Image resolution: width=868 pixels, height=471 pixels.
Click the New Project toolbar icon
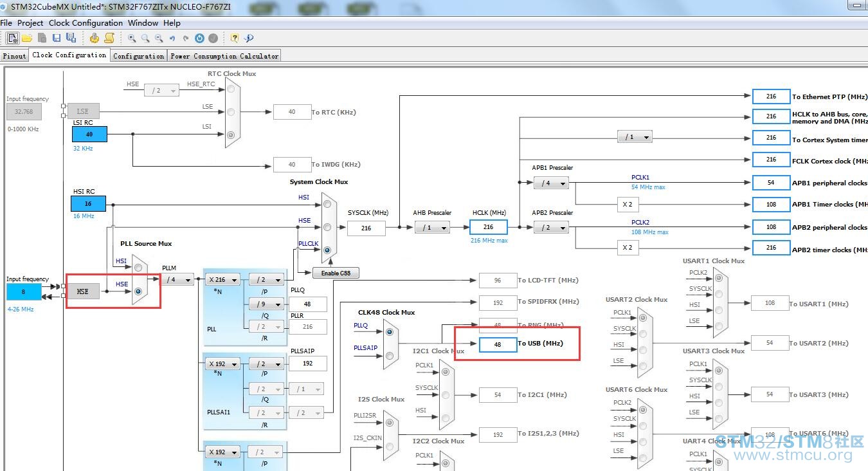coord(13,38)
